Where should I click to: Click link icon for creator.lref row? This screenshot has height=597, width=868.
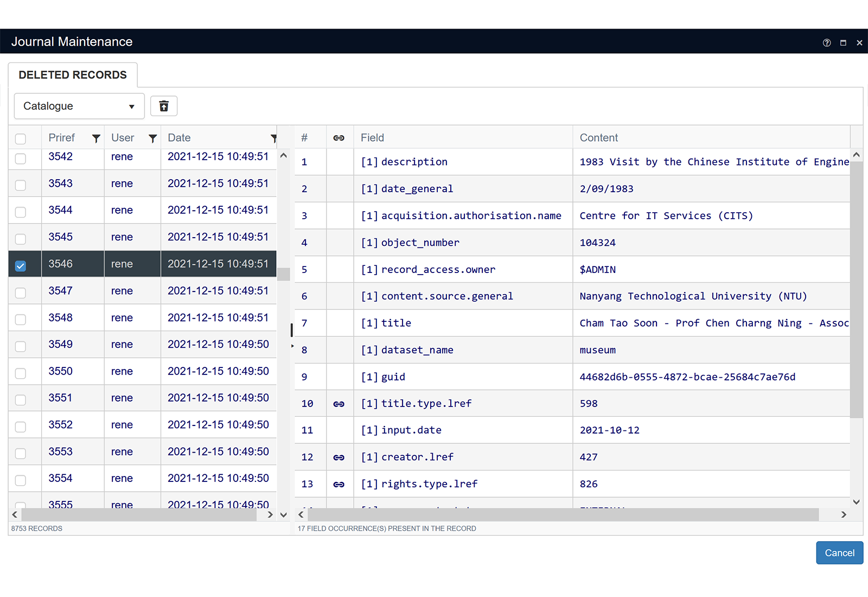339,458
